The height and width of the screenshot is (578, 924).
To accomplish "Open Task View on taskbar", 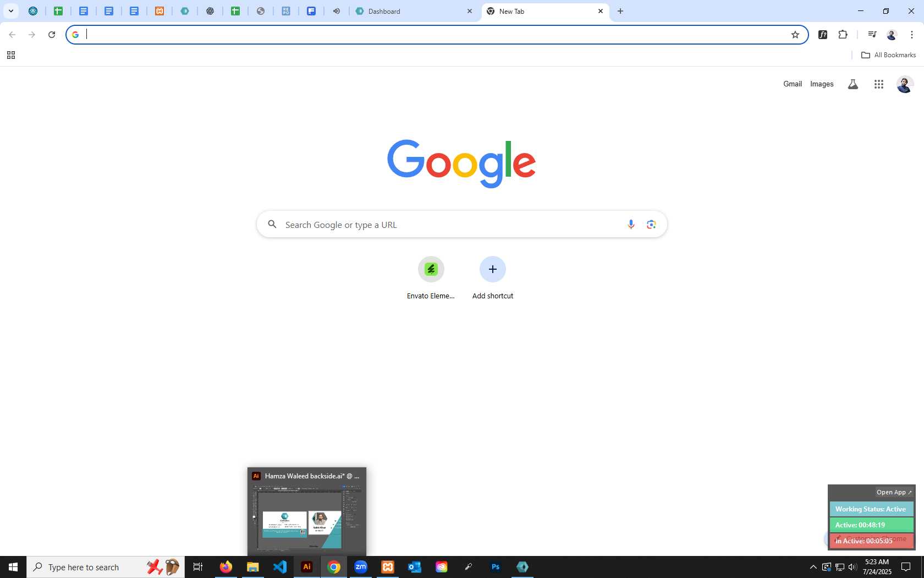I will coord(198,567).
